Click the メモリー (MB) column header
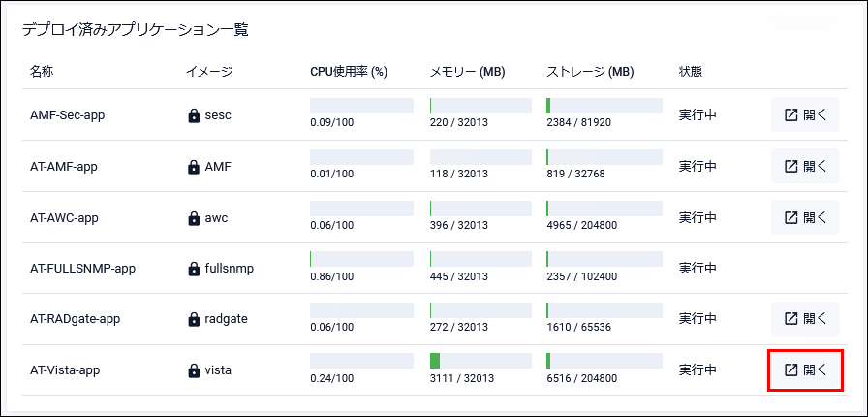This screenshot has width=868, height=417. tap(468, 71)
